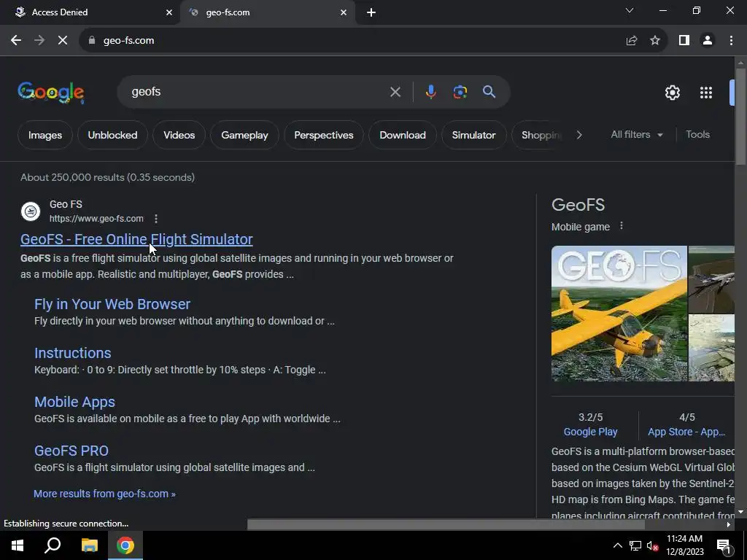Click the Geo FS site favicon
This screenshot has height=560, width=747.
(31, 211)
